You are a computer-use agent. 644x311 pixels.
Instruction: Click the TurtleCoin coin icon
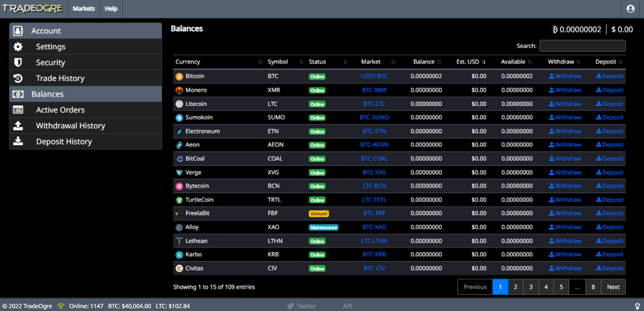click(x=179, y=200)
